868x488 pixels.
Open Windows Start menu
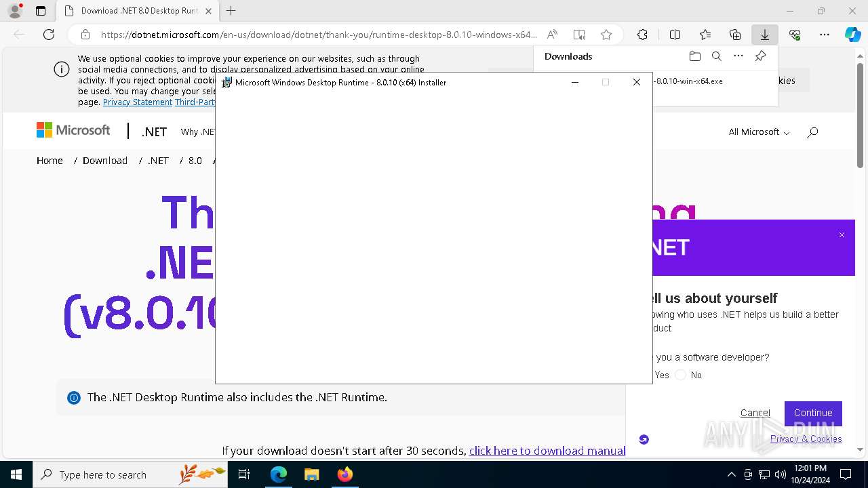(16, 474)
